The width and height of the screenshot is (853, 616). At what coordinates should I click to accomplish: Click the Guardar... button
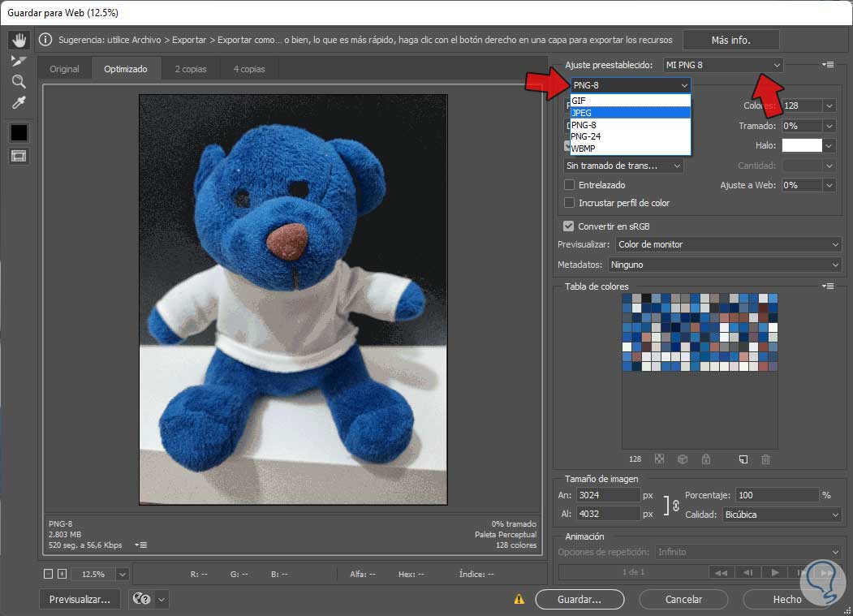(x=579, y=599)
